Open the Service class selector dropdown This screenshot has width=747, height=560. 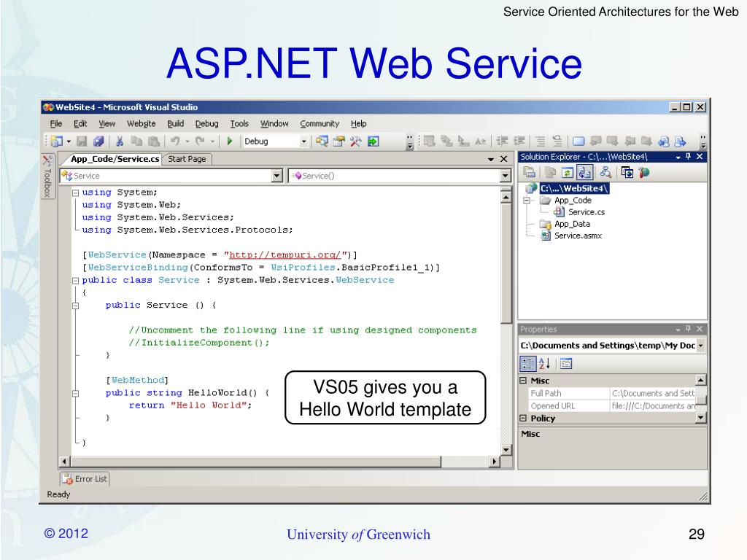click(276, 176)
